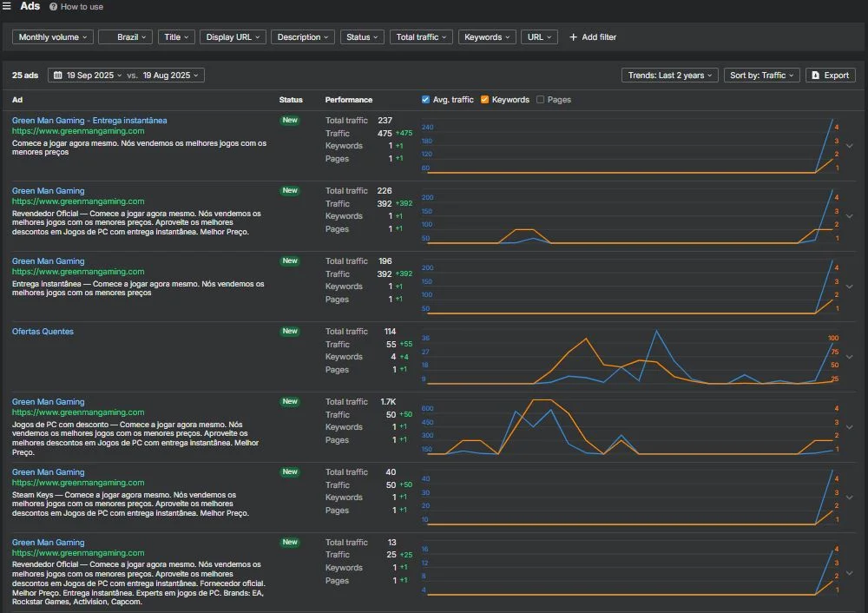Viewport: 868px width, 613px height.
Task: Click the Total traffic value 114
Action: [x=391, y=331]
